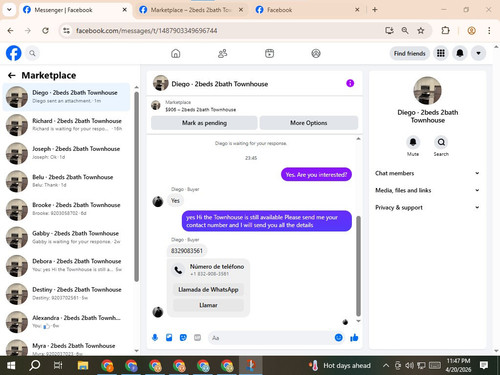This screenshot has height=375, width=500.
Task: Choose a GIF icon
Action: click(x=197, y=338)
